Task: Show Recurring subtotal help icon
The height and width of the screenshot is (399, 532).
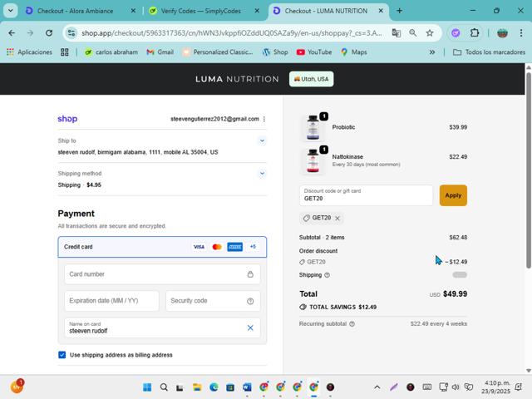Action: 352,324
